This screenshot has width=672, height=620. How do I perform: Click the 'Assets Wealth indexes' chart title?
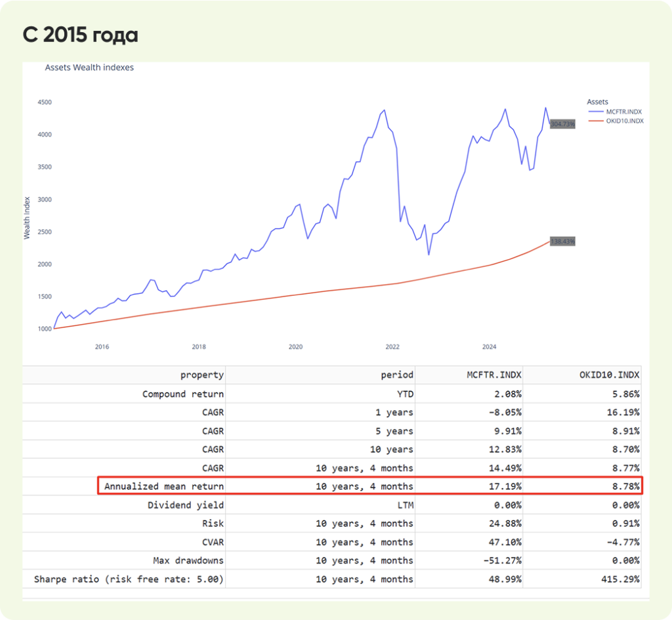point(89,68)
